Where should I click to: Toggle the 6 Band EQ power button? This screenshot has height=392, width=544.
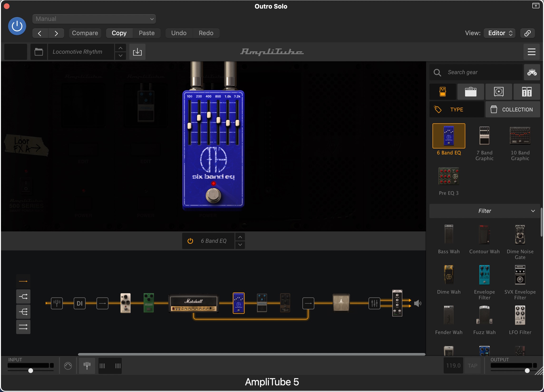pyautogui.click(x=190, y=241)
